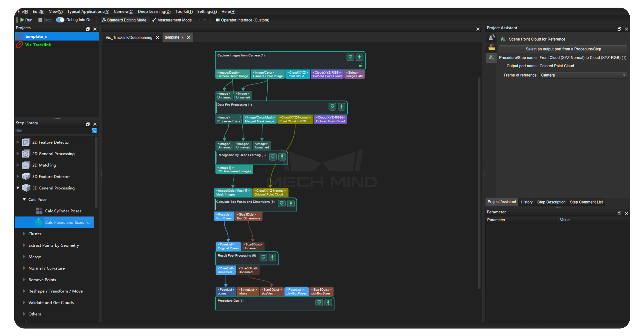Click the Measurement Mode ruler icon

click(154, 20)
